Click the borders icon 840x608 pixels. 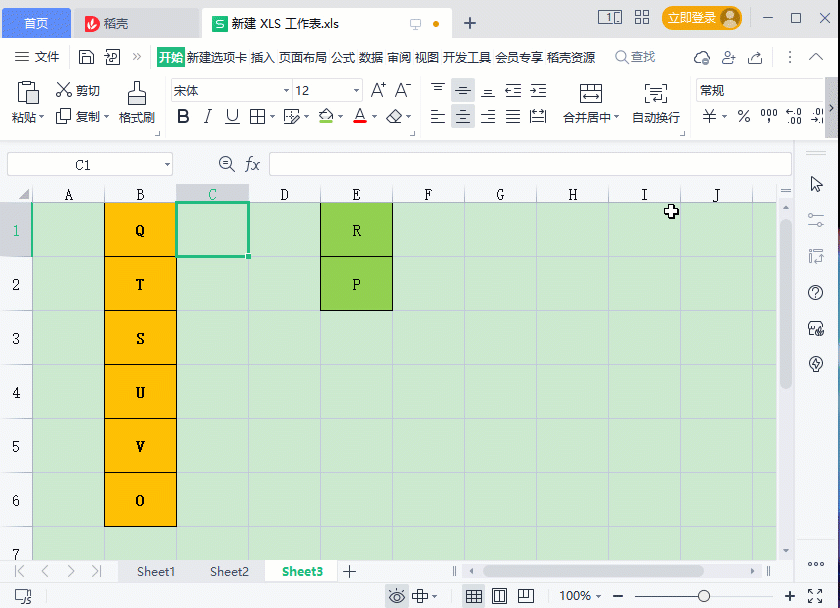(258, 116)
